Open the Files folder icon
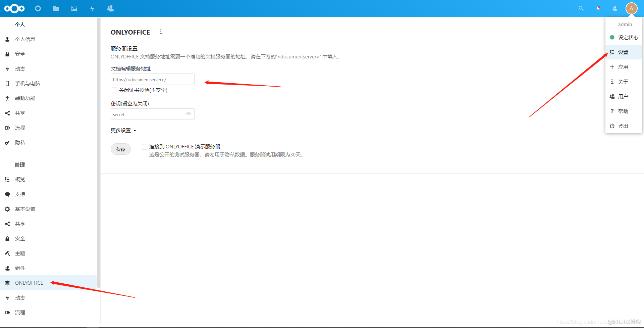This screenshot has width=644, height=328. click(x=56, y=8)
